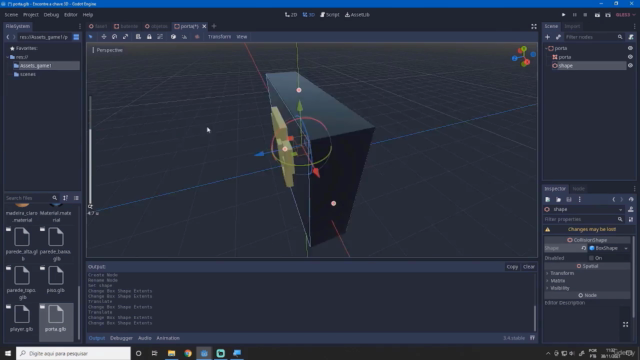
Task: Open the Help menu
Action: pyautogui.click(x=88, y=15)
